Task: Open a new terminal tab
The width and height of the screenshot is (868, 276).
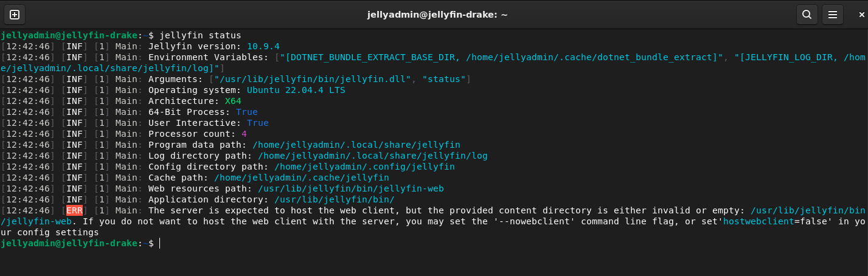Action: 15,15
